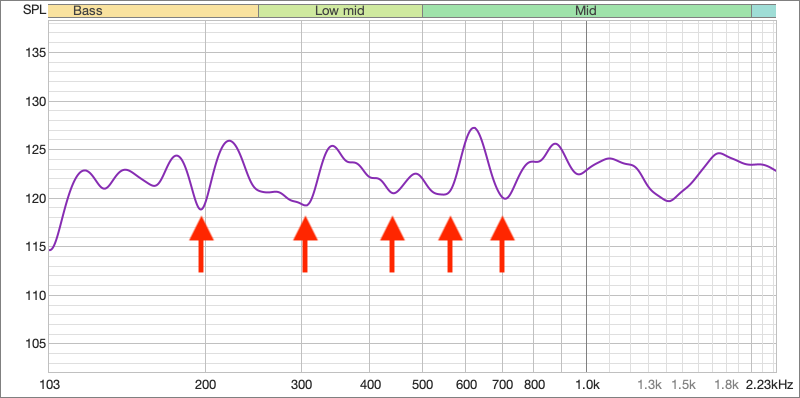
Task: Click the curve peak right of 200 Hz
Action: pos(229,140)
